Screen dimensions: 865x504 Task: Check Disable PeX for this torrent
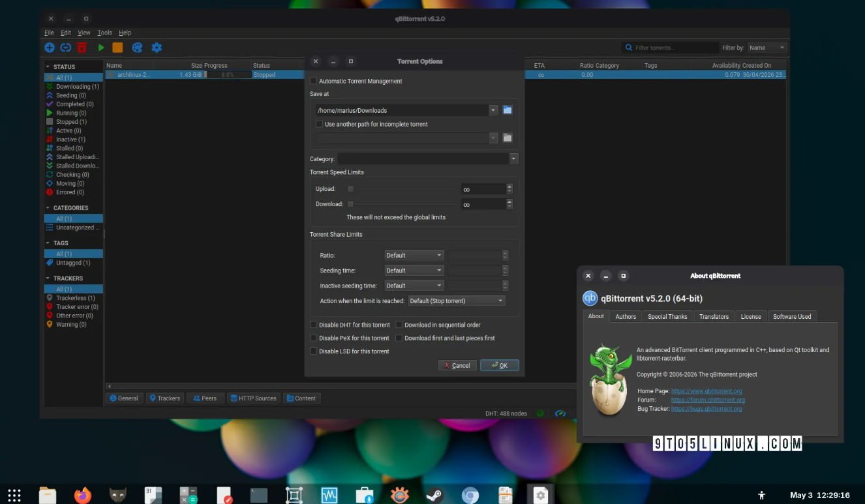tap(313, 338)
